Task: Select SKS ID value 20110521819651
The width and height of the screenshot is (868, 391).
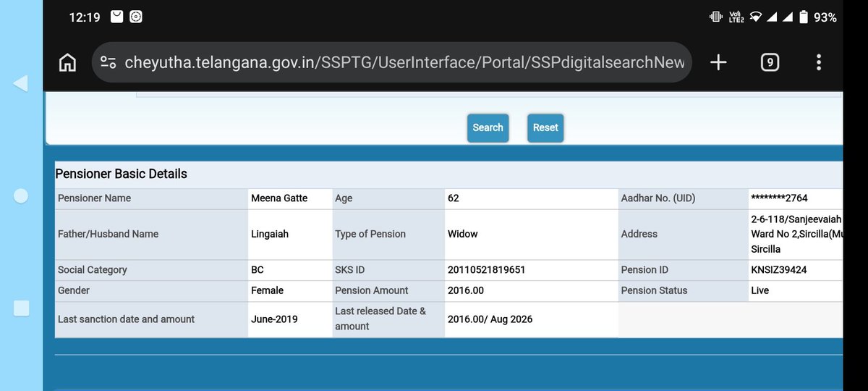Action: (x=486, y=269)
